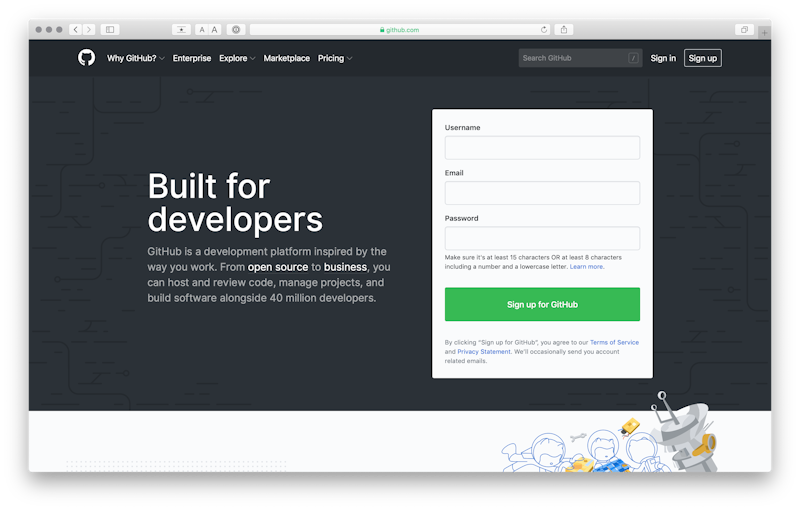
Task: Expand the Pricing dropdown menu
Action: (334, 58)
